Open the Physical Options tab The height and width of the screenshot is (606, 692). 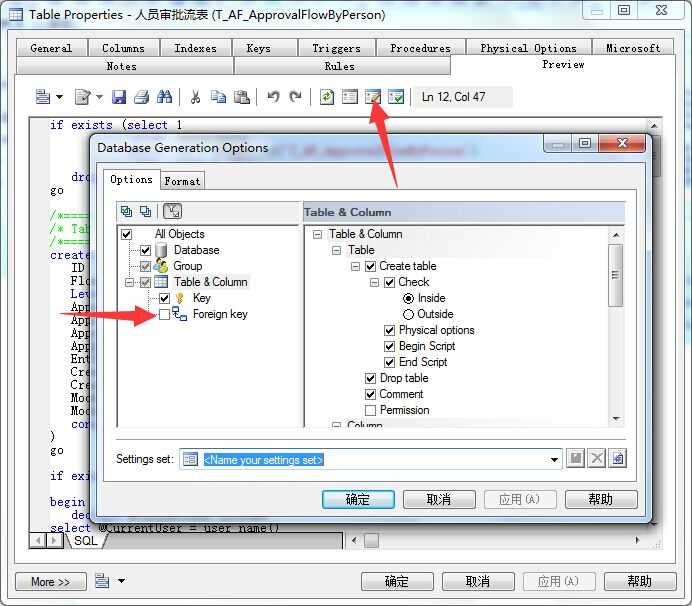click(528, 48)
